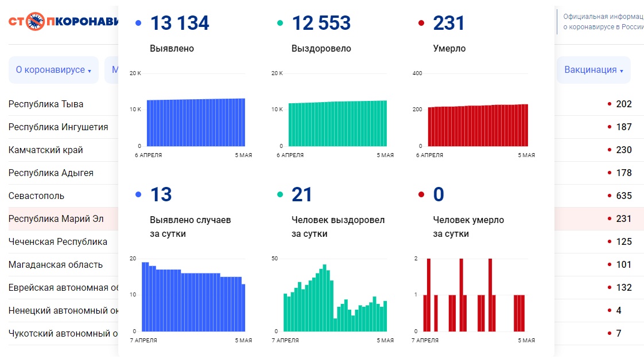Click the red dot next to 0 daily deaths
Image resolution: width=644 pixels, height=363 pixels.
[421, 195]
